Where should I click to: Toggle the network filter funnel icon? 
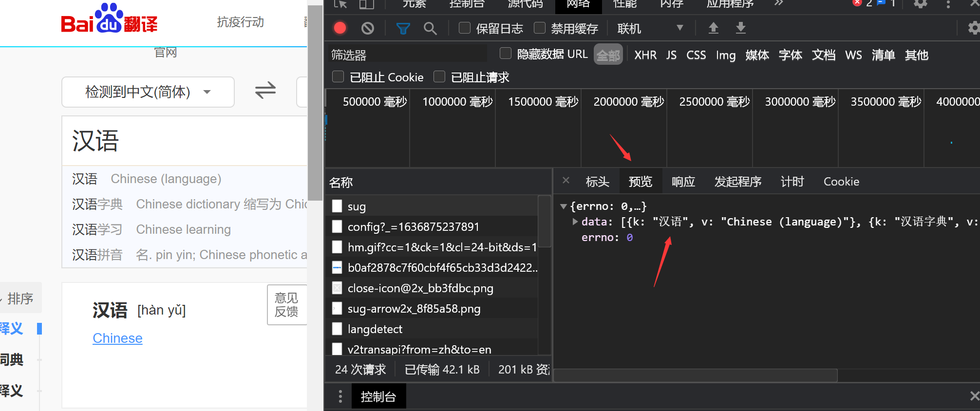[403, 29]
